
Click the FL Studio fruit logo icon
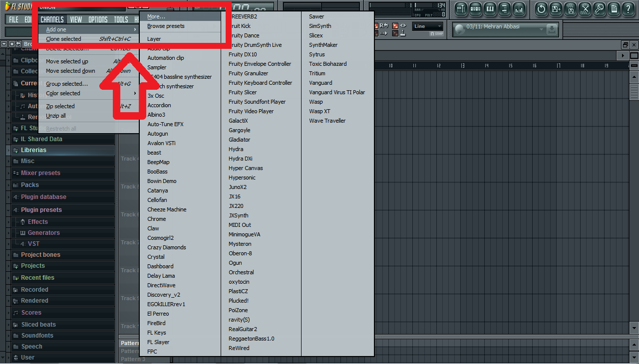tap(7, 7)
